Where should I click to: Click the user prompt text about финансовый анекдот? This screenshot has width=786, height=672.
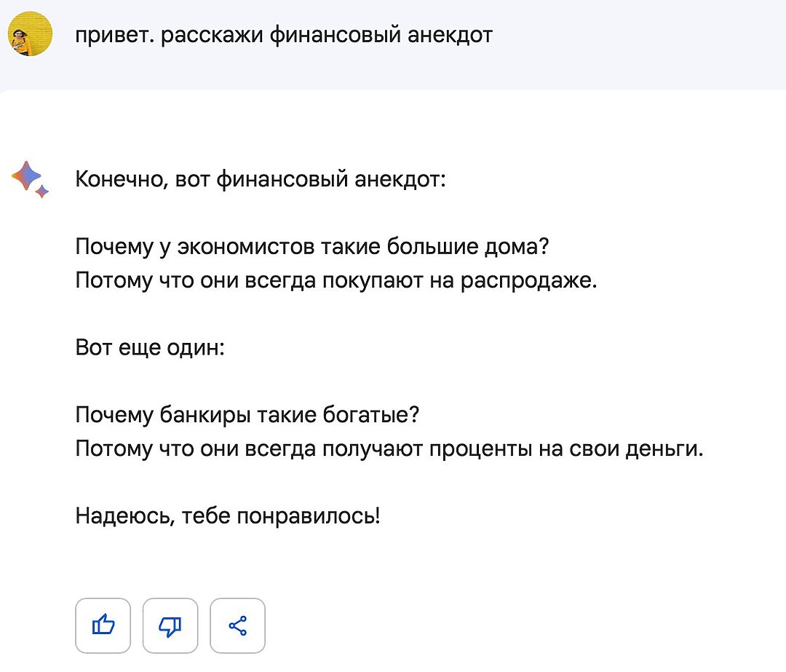(x=284, y=35)
